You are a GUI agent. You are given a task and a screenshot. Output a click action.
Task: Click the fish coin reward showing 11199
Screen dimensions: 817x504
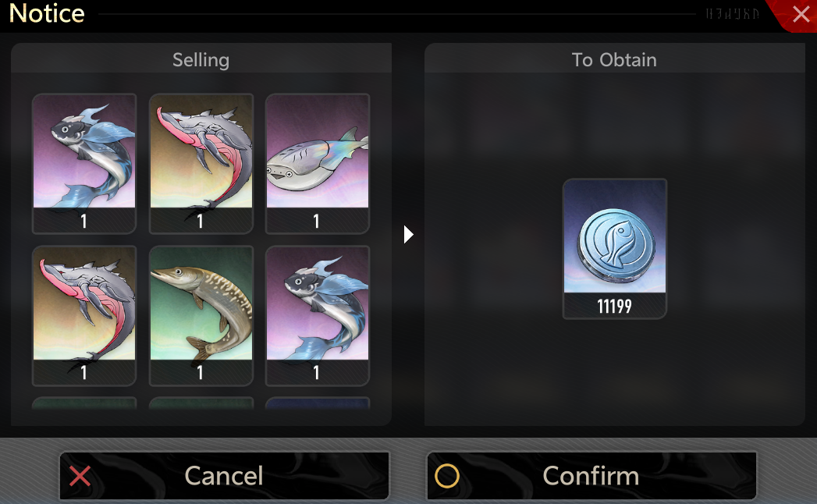coord(614,249)
